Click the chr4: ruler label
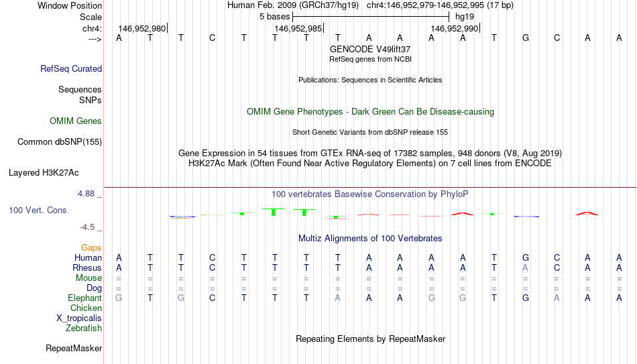637x364 pixels. pos(92,28)
